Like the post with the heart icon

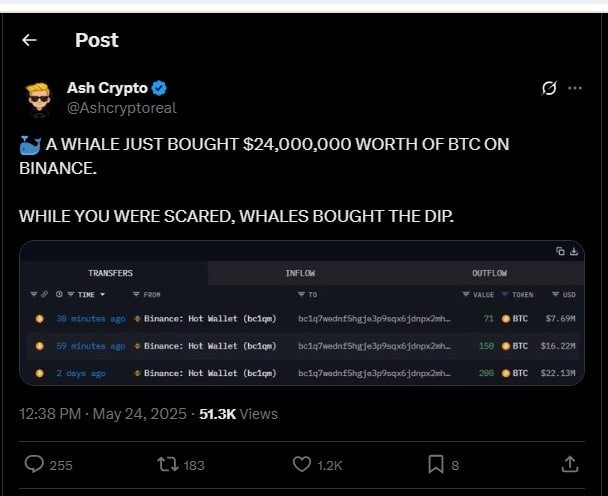pos(302,464)
